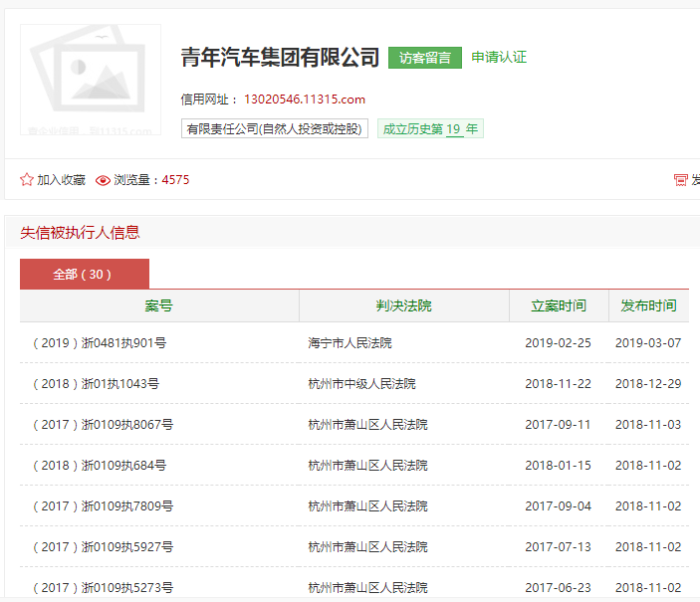700x602 pixels.
Task: Select case (2019)浙0481执901号
Action: click(x=100, y=342)
